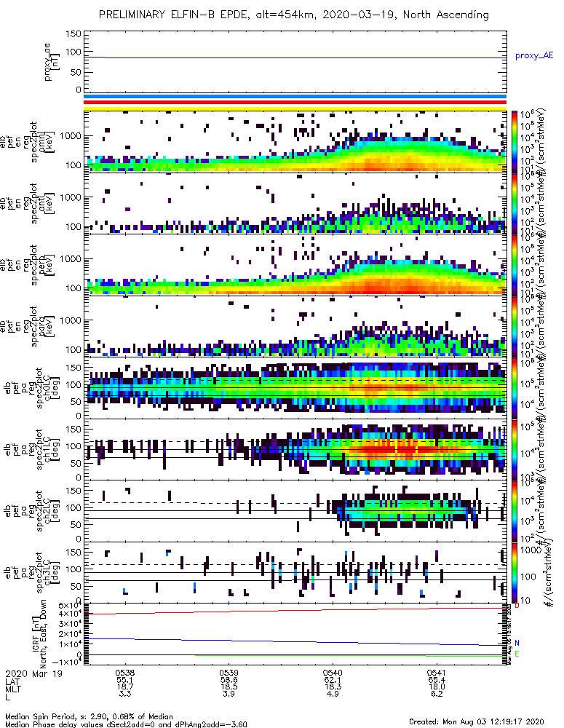Click the 150 tick on proxy_ae axis
Image resolution: width=564 pixels, height=728 pixels.
point(74,33)
